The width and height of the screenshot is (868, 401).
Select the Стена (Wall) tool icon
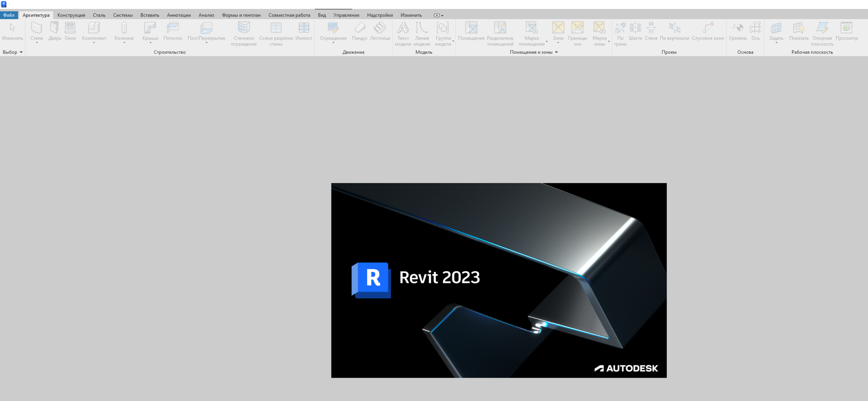coord(36,28)
